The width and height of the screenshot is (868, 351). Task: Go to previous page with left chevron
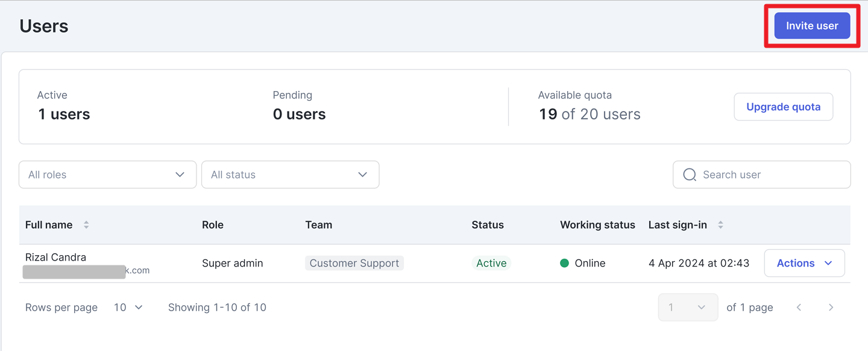(799, 307)
